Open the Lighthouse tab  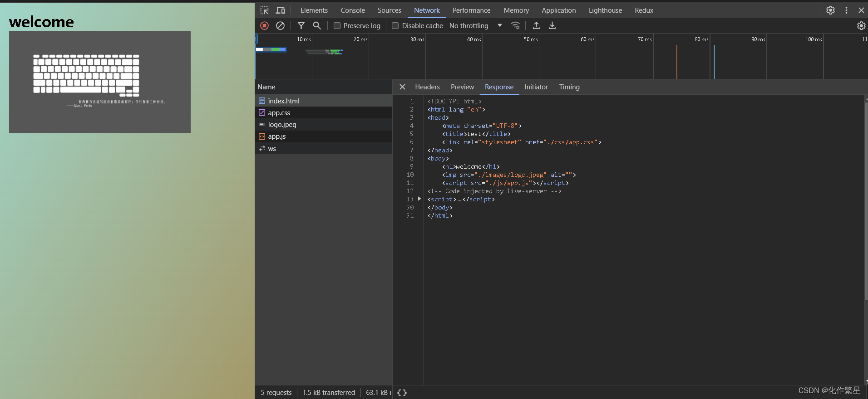point(605,10)
